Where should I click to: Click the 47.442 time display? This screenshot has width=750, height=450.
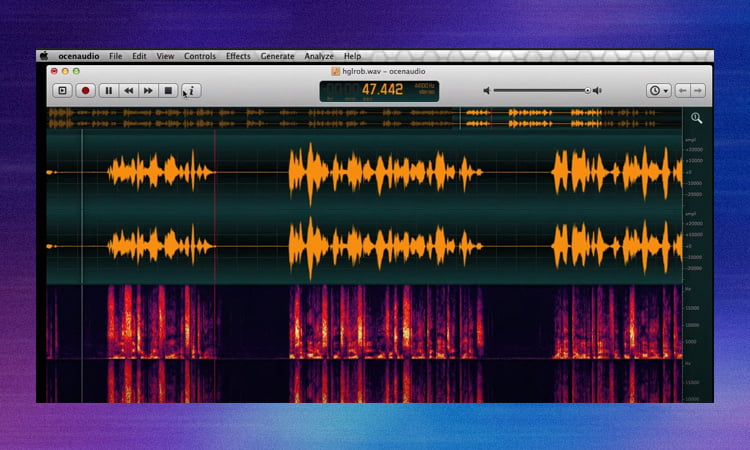(x=381, y=89)
